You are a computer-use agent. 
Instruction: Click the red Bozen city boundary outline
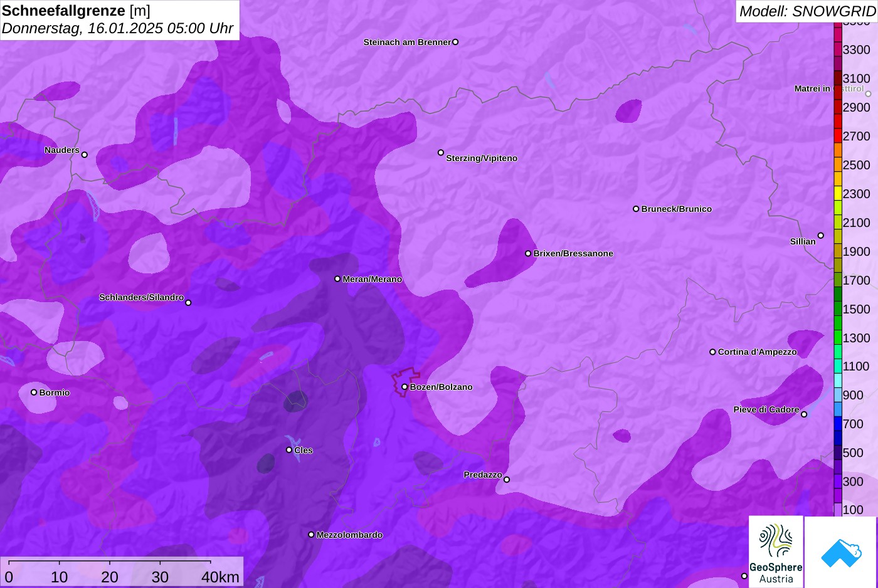click(406, 382)
